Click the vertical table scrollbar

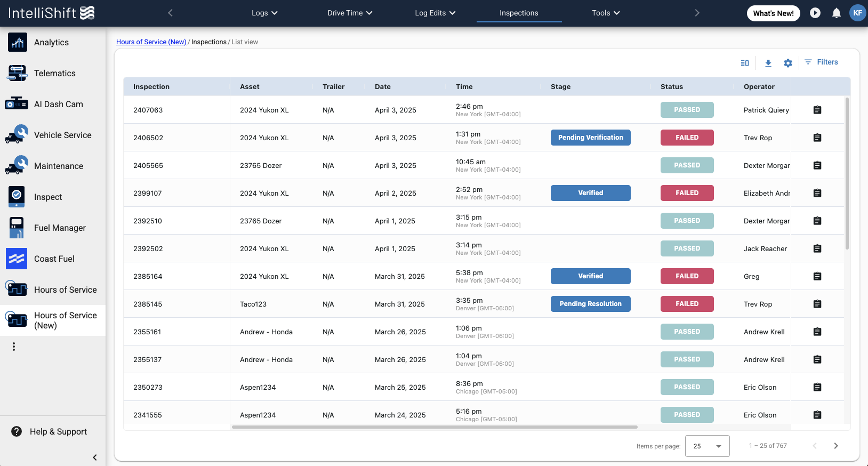(x=847, y=173)
